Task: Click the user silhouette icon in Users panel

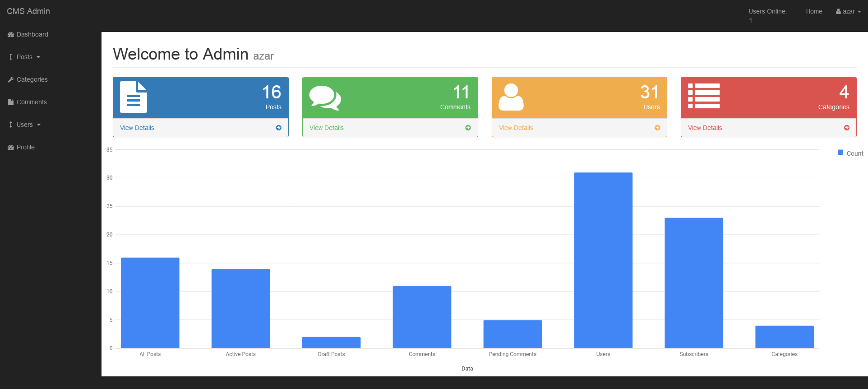Action: (x=511, y=97)
